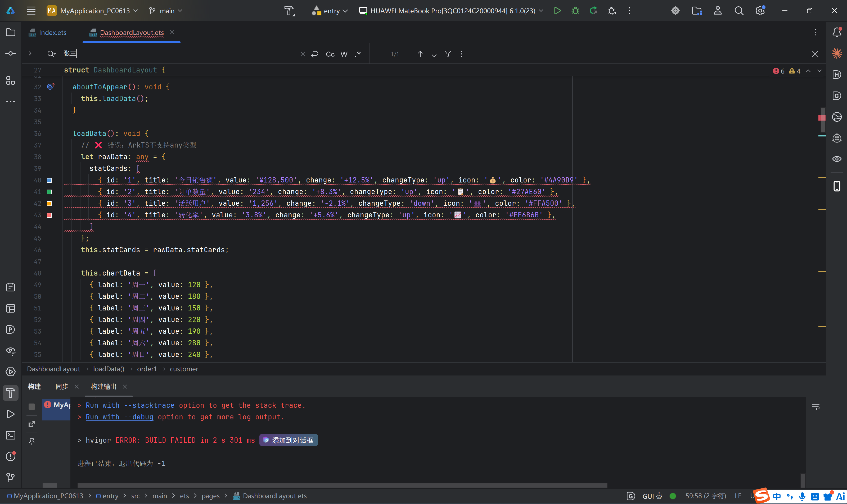Click Run with --debug link
The width and height of the screenshot is (847, 504).
click(119, 417)
